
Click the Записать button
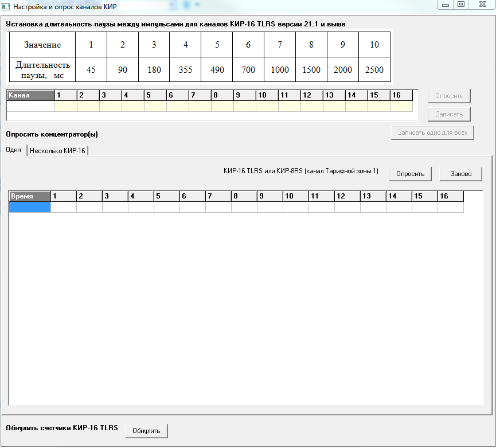(x=449, y=114)
